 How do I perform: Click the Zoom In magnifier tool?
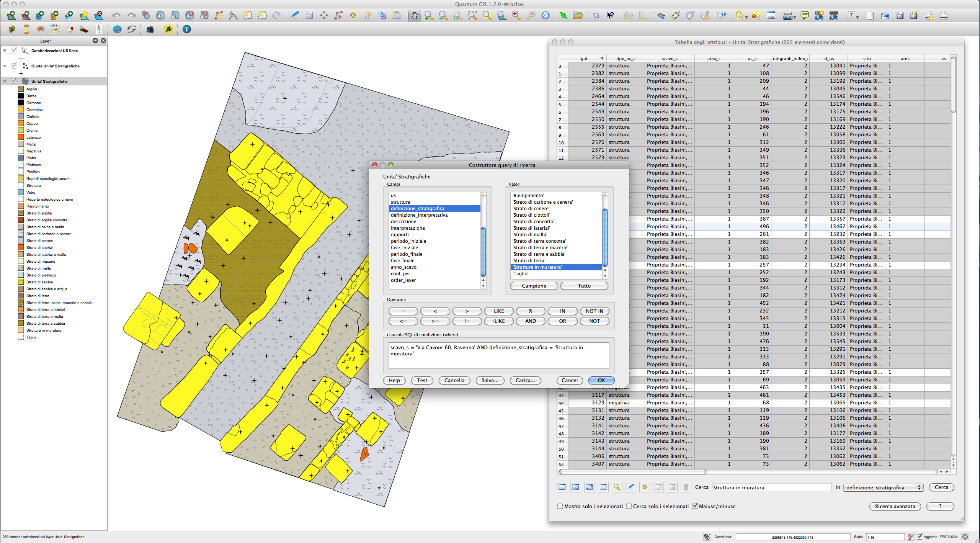(429, 15)
